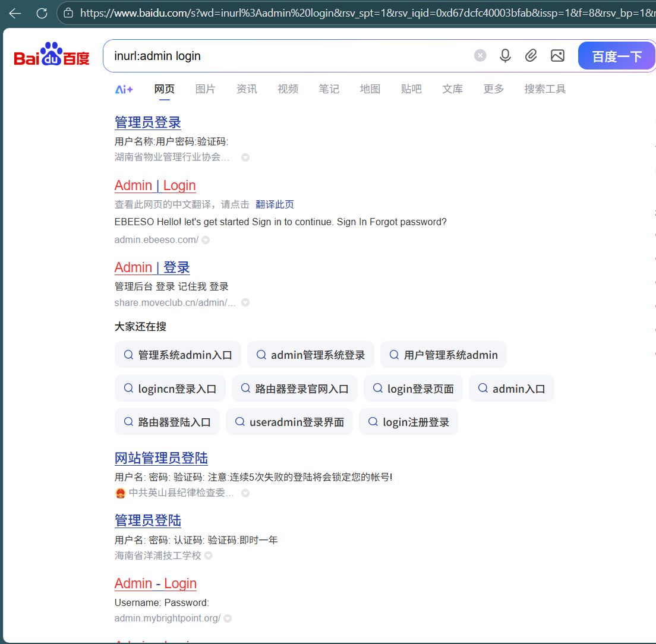Expand dropdown beside 海南省洋浦技工学校

209,555
